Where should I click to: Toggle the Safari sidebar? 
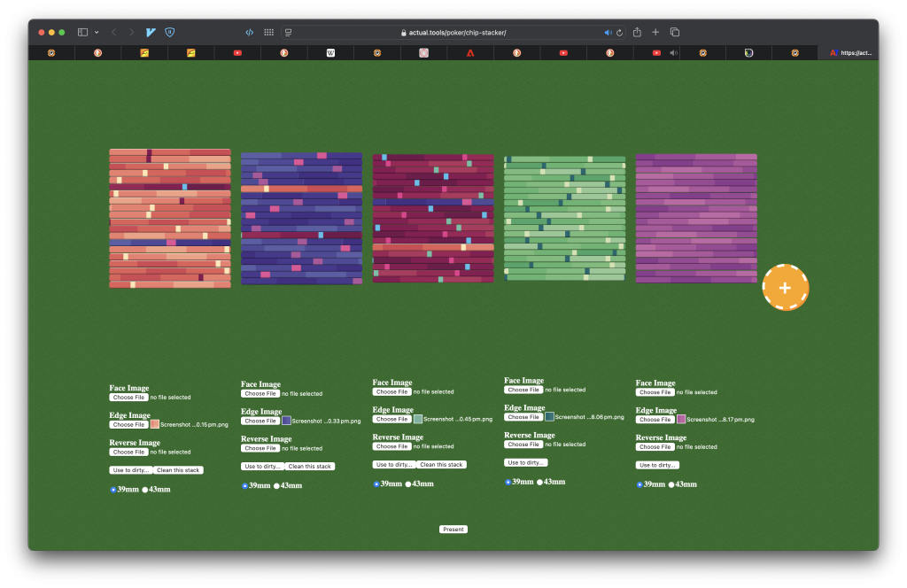(82, 32)
